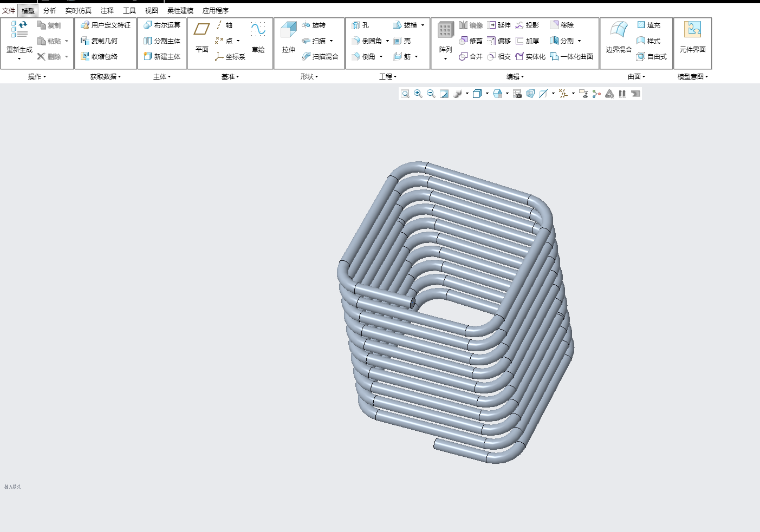
Task: Switch to the 分析 (Analysis) tab
Action: [49, 10]
